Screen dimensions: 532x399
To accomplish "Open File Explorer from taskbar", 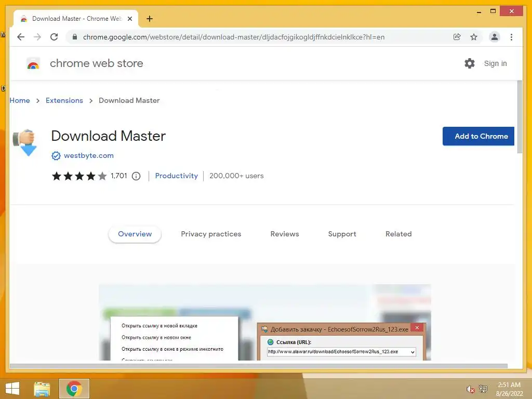I will click(x=42, y=389).
